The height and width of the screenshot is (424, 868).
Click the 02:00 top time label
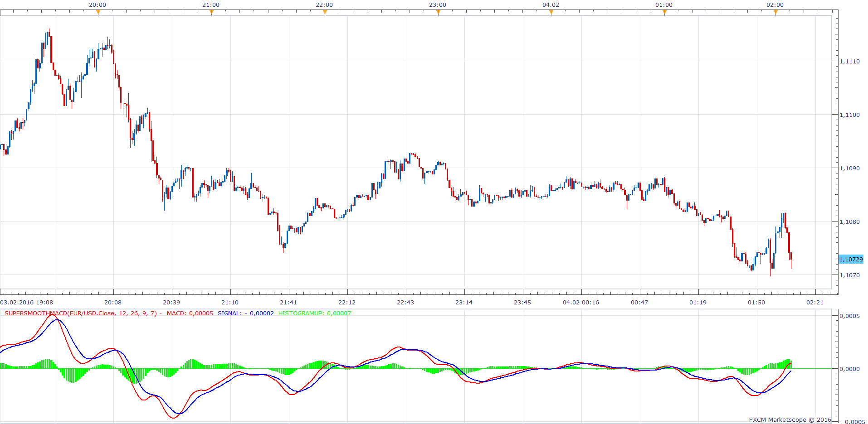tap(775, 5)
